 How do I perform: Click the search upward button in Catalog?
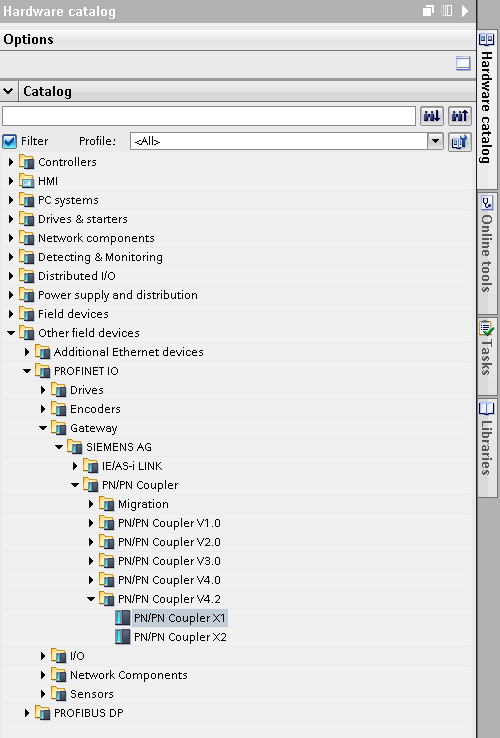(x=460, y=116)
